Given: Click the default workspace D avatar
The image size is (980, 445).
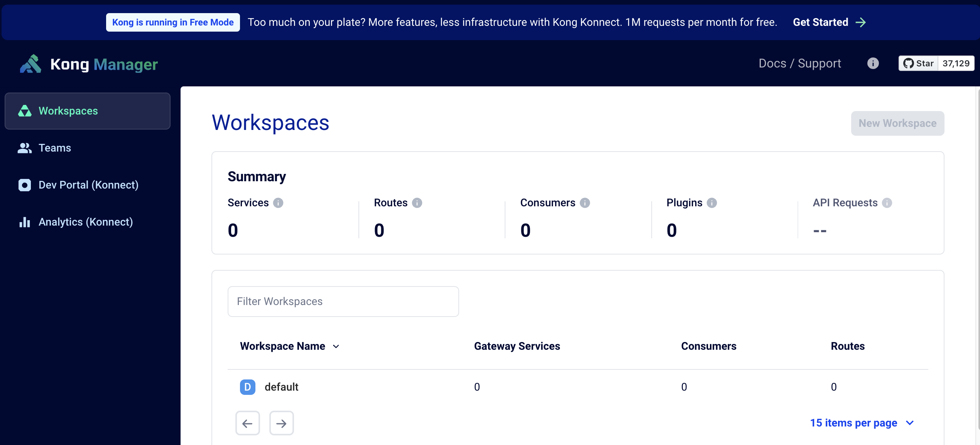Looking at the screenshot, I should pos(247,387).
